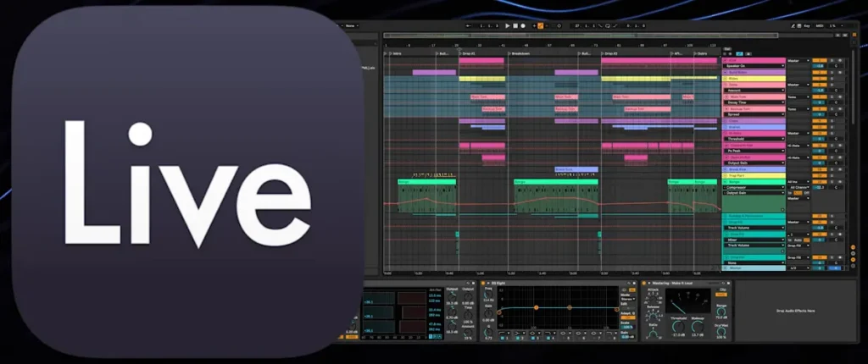The width and height of the screenshot is (868, 364).
Task: Select the Snares track header
Action: pyautogui.click(x=754, y=127)
